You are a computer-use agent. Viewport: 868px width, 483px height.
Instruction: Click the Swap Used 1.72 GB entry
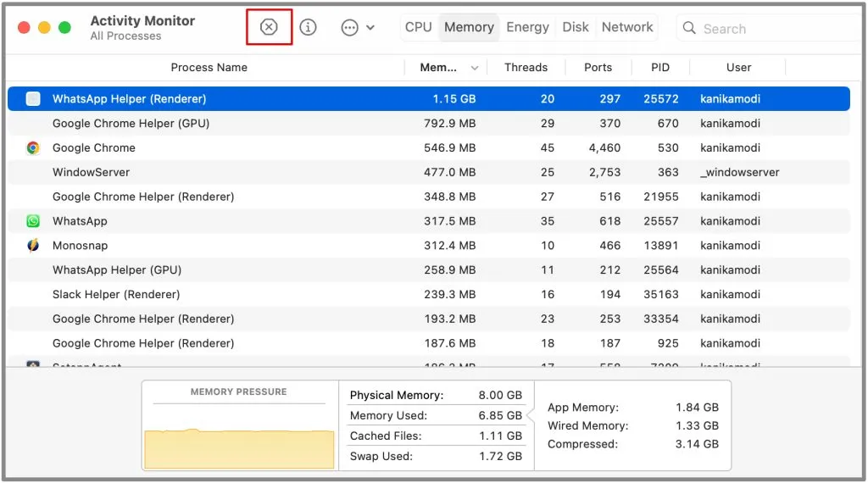(436, 457)
